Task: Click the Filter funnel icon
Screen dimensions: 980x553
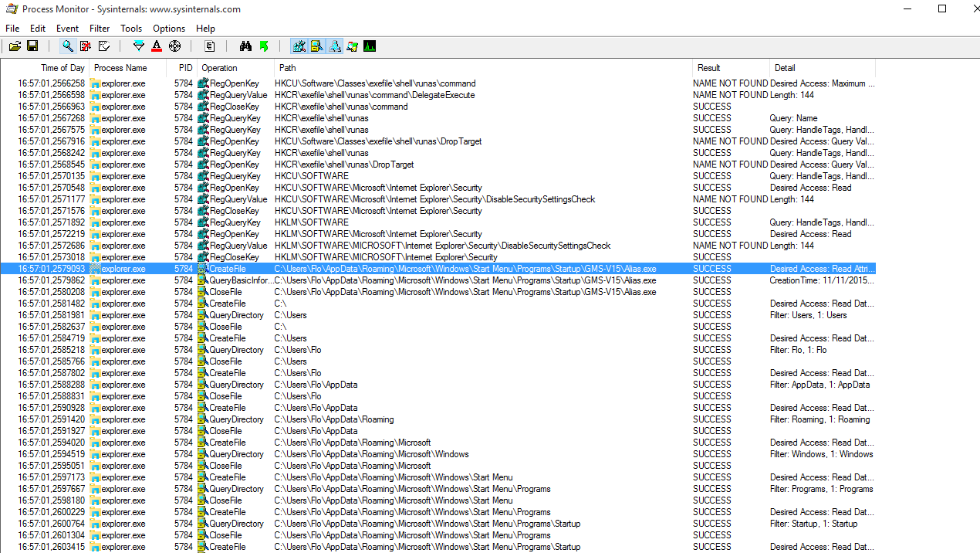Action: (x=138, y=46)
